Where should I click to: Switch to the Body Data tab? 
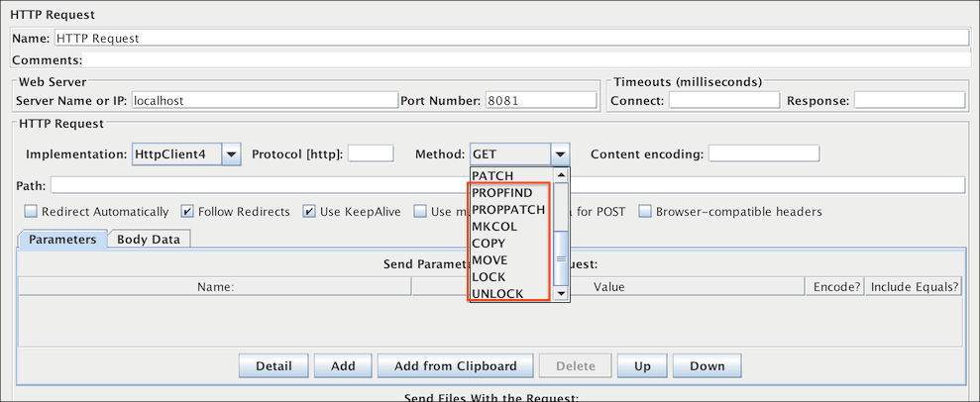[152, 239]
